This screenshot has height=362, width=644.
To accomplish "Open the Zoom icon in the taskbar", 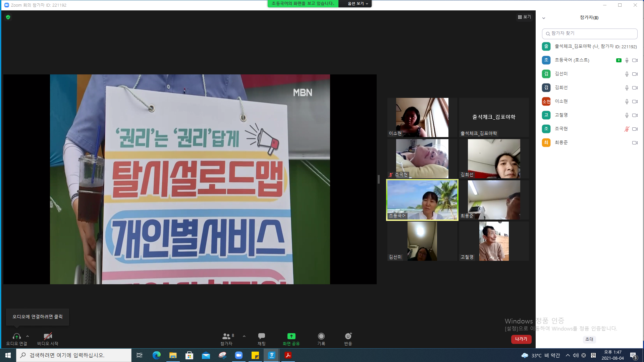I will (x=239, y=355).
